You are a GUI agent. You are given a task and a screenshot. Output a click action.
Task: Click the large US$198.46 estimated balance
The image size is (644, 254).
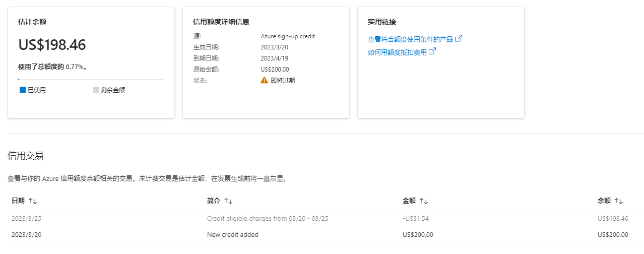52,45
